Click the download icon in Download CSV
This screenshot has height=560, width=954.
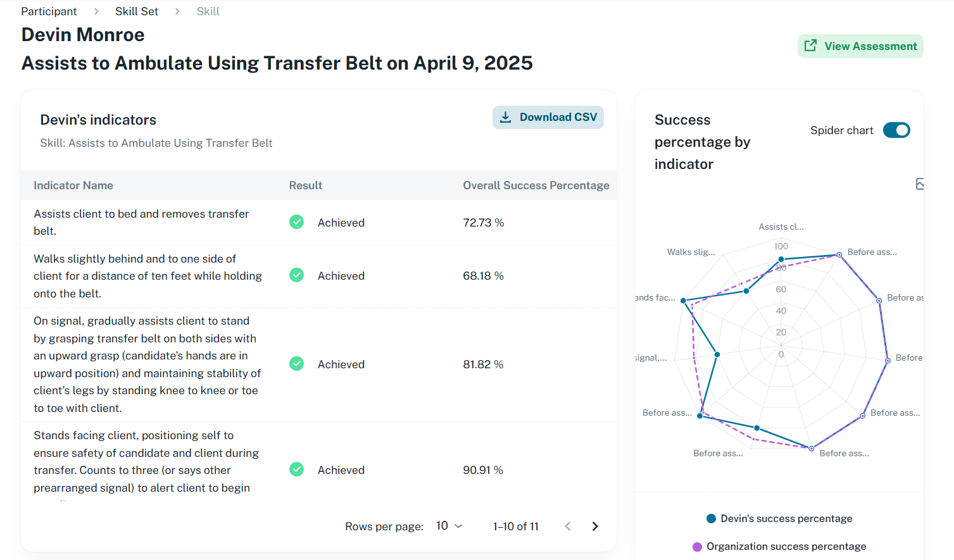[505, 117]
